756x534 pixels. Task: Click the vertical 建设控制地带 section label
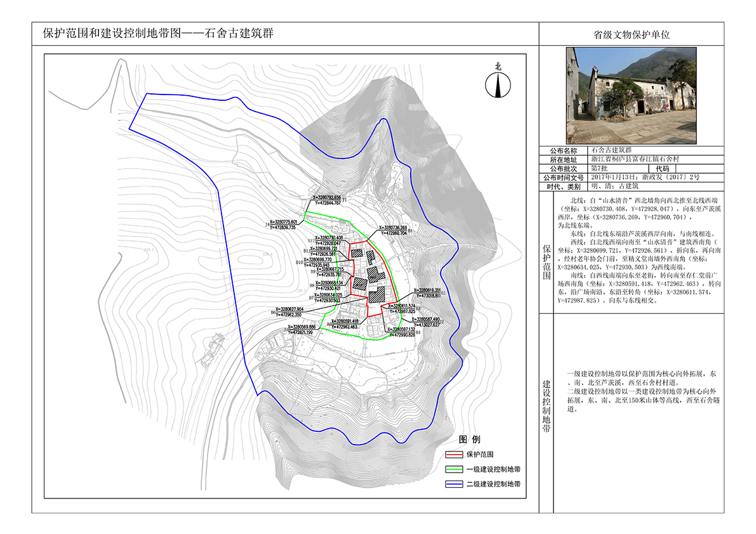(547, 406)
